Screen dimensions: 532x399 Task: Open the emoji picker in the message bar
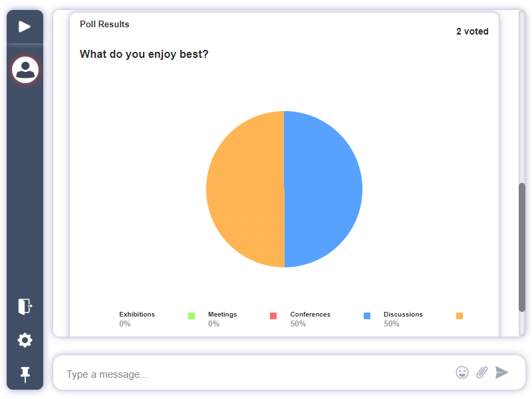(x=462, y=372)
